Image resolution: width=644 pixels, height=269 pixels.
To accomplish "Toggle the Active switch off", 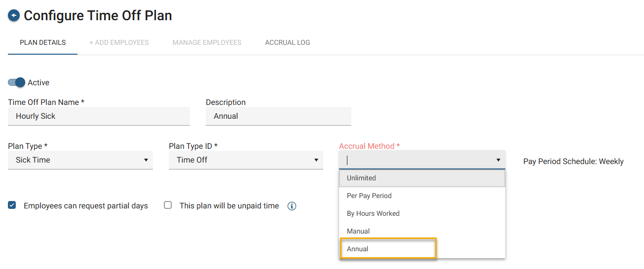I will point(16,82).
